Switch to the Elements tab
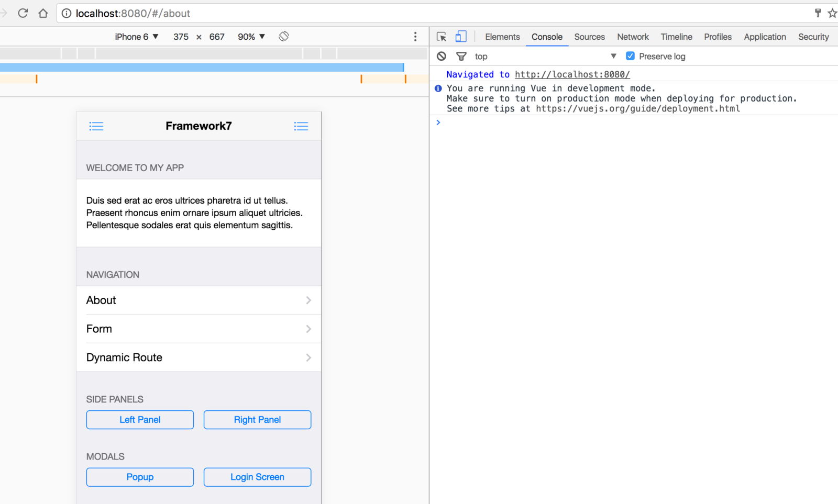Viewport: 838px width, 504px height. tap(502, 37)
